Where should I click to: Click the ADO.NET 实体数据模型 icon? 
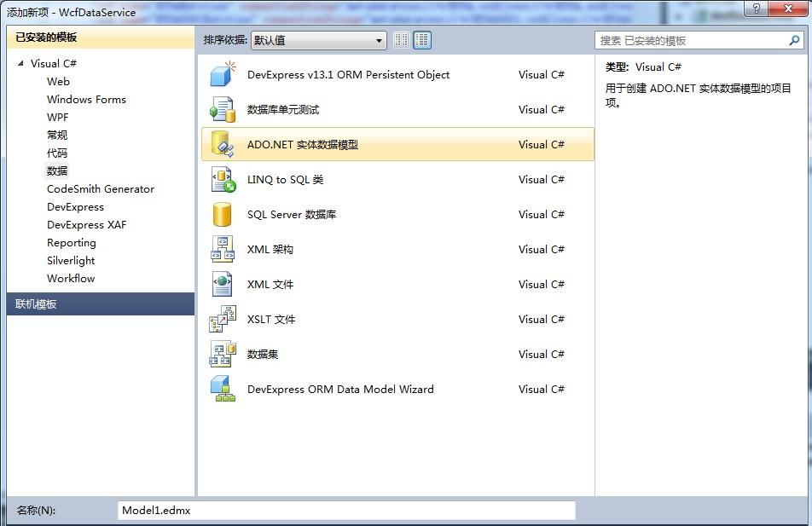223,144
